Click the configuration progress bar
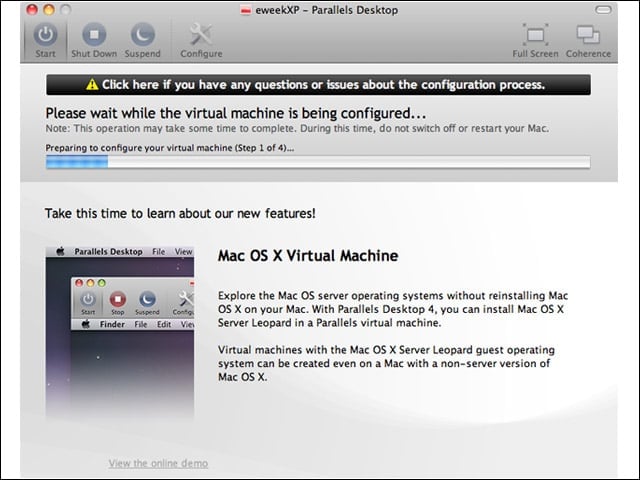Screen dimensions: 640x480 [318, 162]
